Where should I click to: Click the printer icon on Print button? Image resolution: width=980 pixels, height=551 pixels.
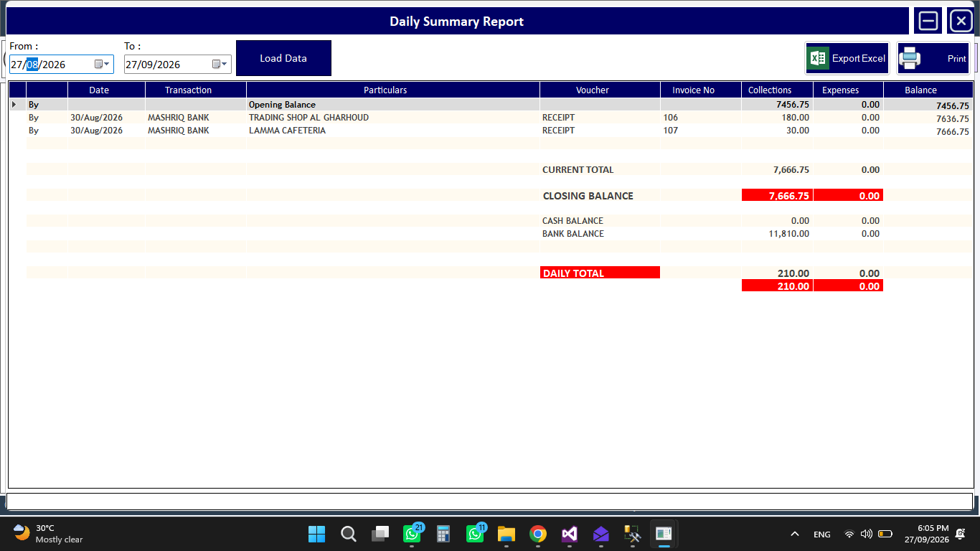910,58
